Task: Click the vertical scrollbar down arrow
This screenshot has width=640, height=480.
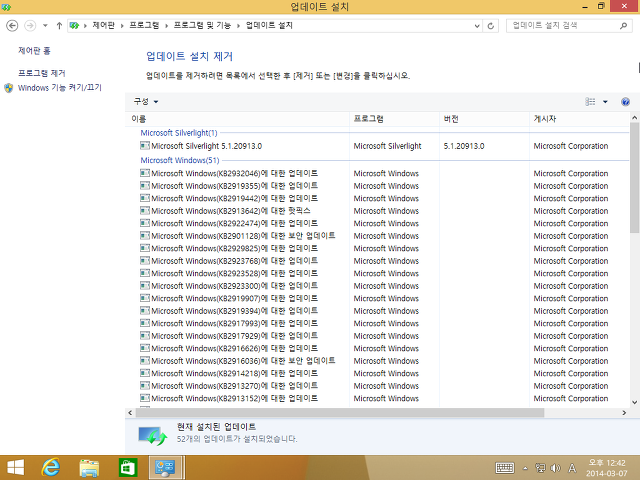Action: 634,402
